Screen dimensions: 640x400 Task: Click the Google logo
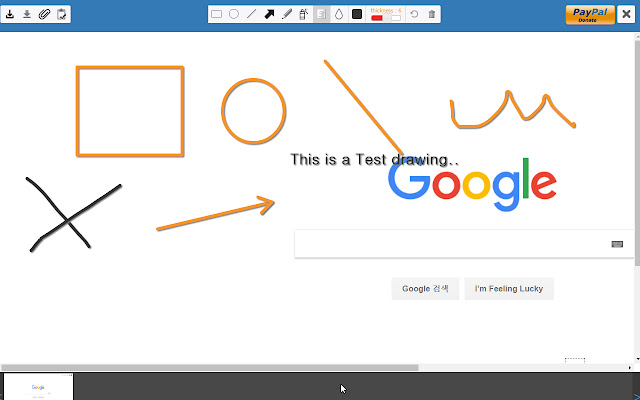[x=472, y=184]
